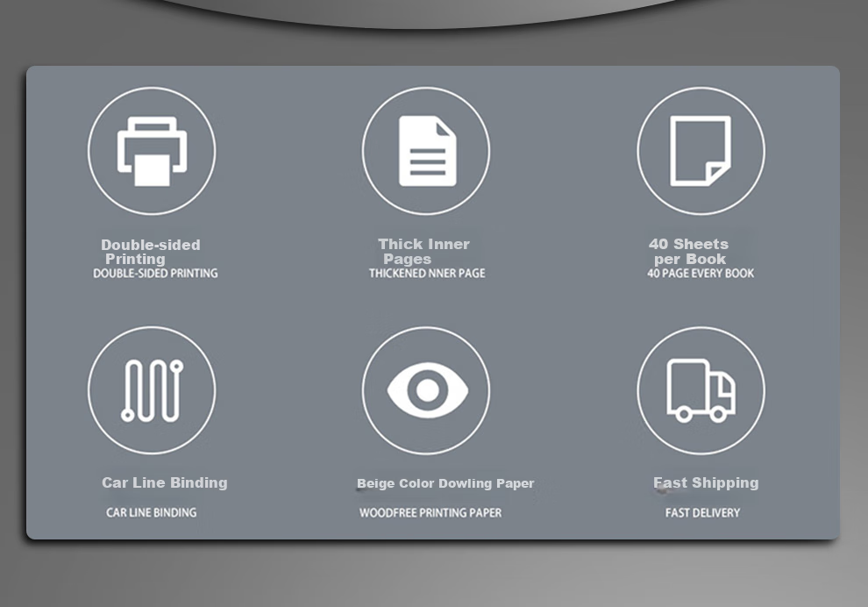868x607 pixels.
Task: Click the "40 Sheets per Book" heading
Action: (688, 252)
